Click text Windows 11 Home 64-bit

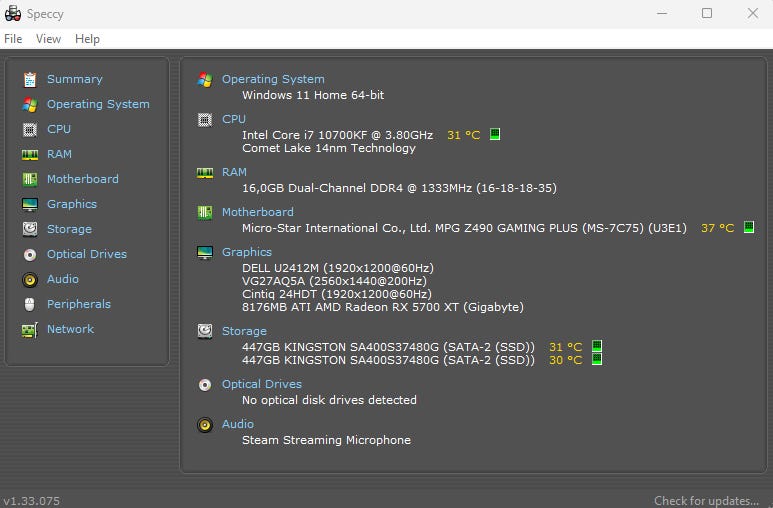313,95
